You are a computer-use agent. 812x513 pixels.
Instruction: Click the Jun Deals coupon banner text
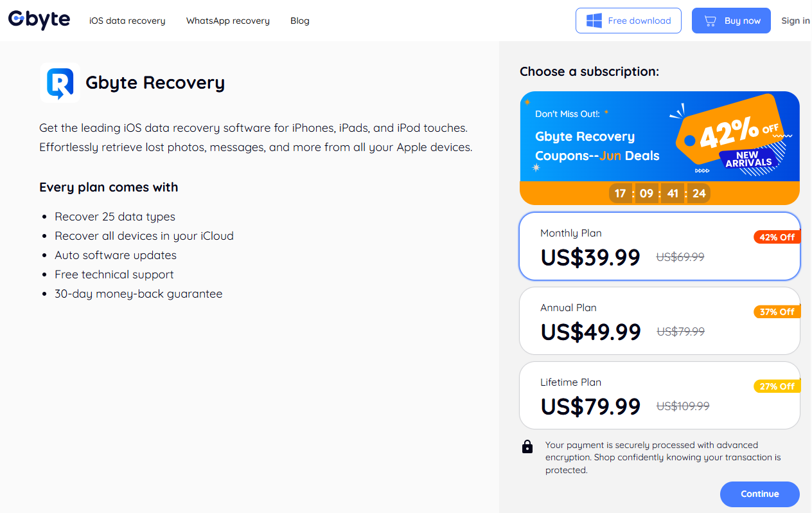click(597, 156)
